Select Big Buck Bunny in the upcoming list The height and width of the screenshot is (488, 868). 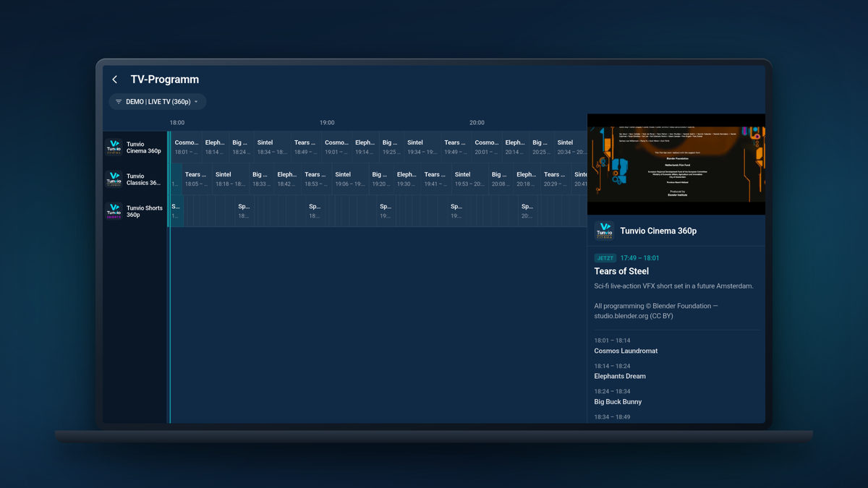pyautogui.click(x=618, y=401)
